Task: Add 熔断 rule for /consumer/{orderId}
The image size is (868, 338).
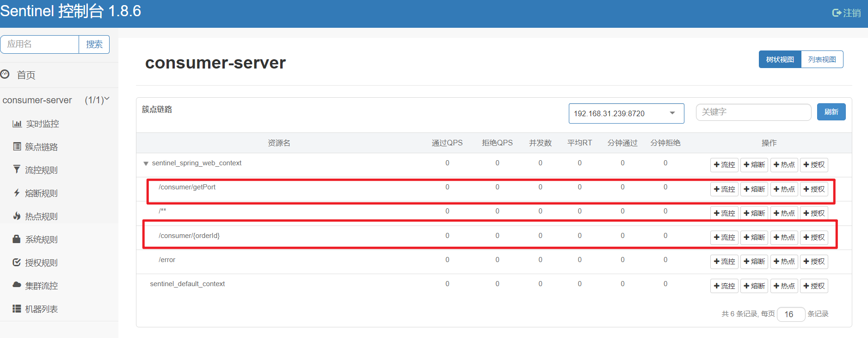Action: point(754,237)
